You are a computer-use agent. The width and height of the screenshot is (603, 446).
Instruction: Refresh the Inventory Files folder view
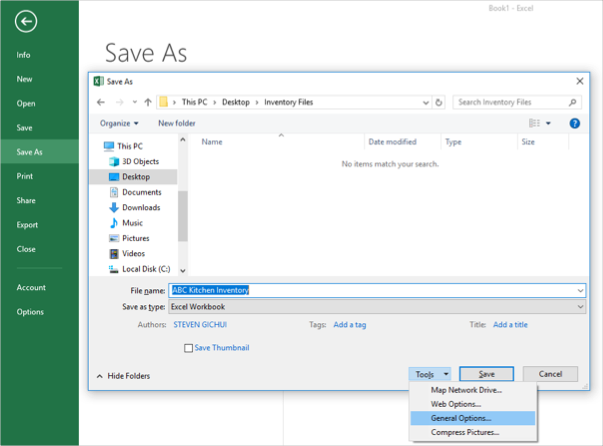point(439,102)
